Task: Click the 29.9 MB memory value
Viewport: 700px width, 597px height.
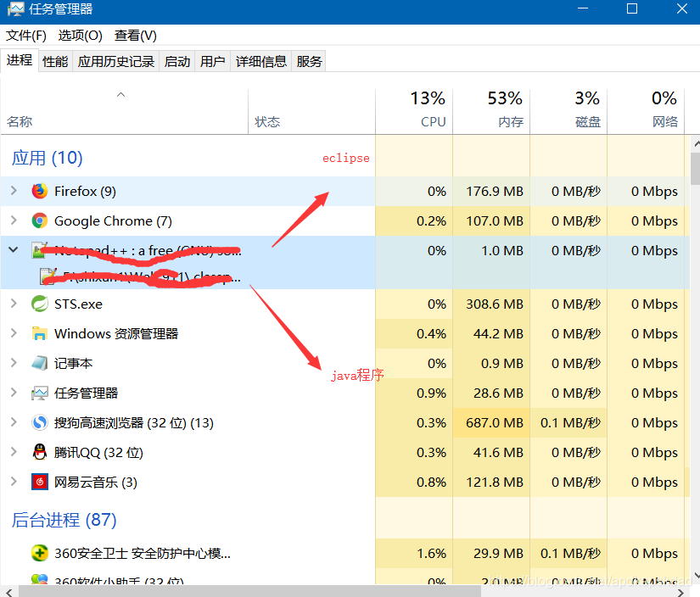Action: point(498,553)
